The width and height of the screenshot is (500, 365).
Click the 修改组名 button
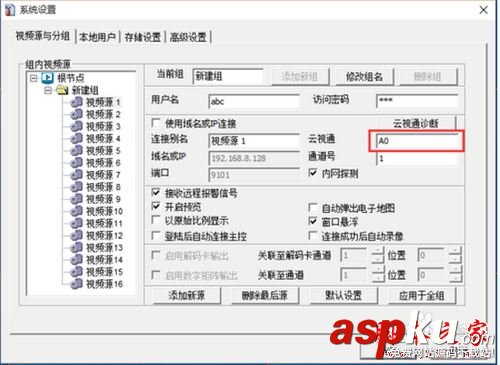[x=364, y=77]
